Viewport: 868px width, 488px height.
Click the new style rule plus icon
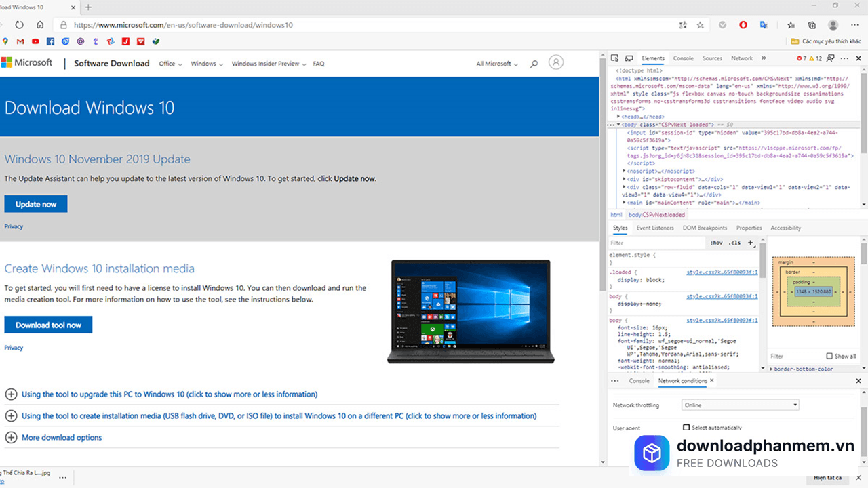(750, 243)
